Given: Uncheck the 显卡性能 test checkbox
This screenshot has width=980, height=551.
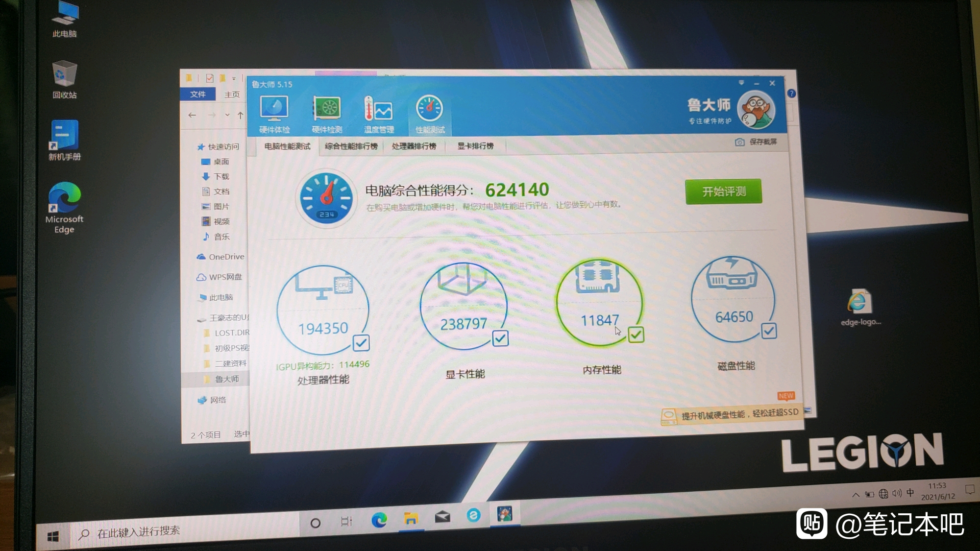Looking at the screenshot, I should (500, 338).
